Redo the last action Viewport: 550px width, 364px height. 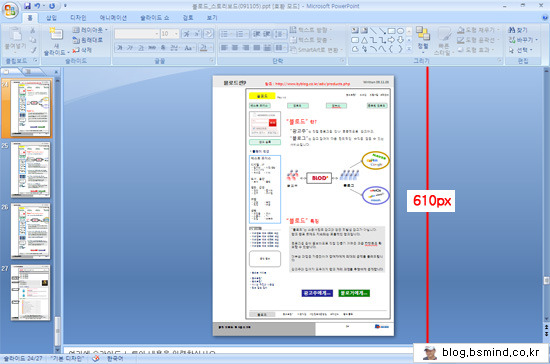pyautogui.click(x=52, y=6)
